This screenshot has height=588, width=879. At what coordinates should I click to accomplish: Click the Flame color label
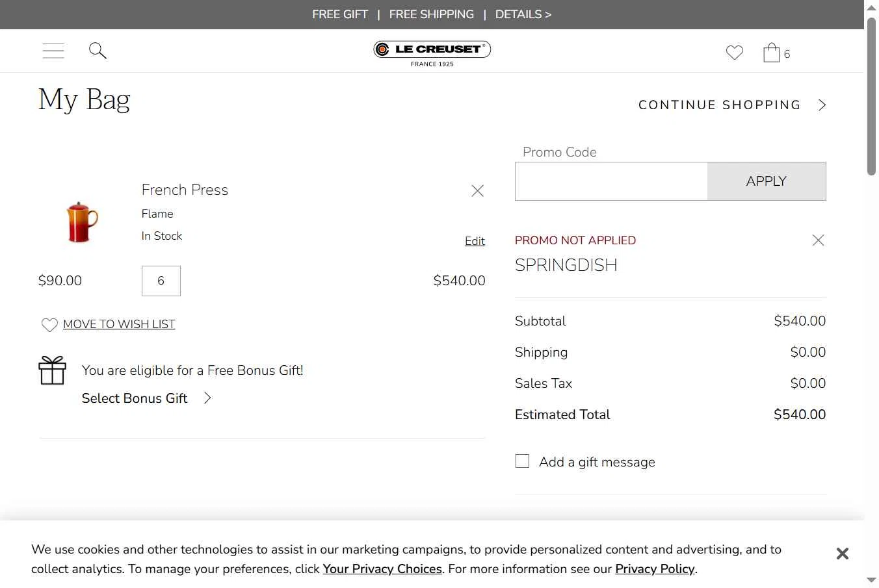click(x=157, y=214)
